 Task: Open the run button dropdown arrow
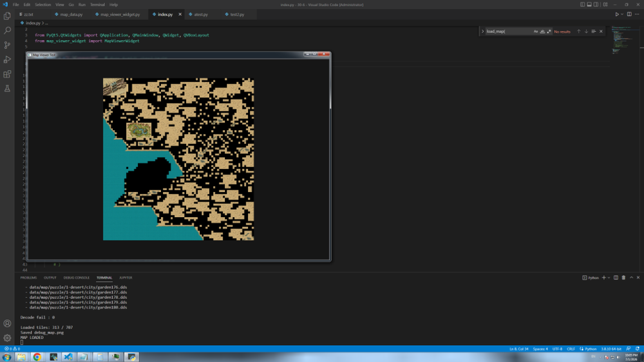[622, 14]
